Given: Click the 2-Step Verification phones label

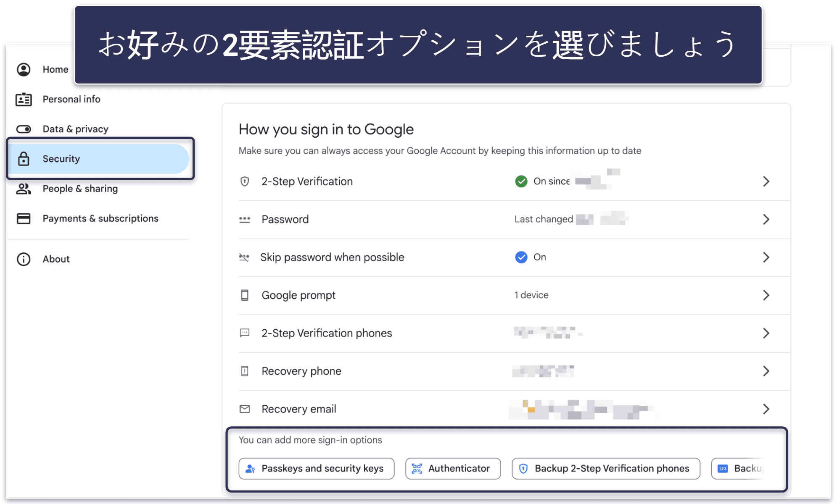Looking at the screenshot, I should pos(327,333).
